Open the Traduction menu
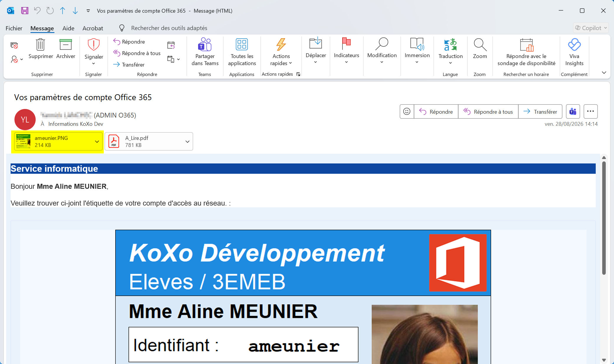614x364 pixels. tap(450, 52)
